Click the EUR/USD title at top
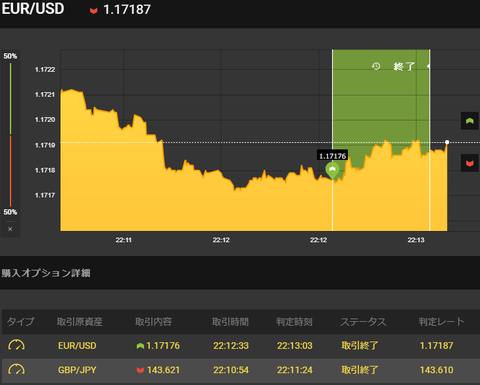This screenshot has width=480, height=385. pyautogui.click(x=33, y=9)
